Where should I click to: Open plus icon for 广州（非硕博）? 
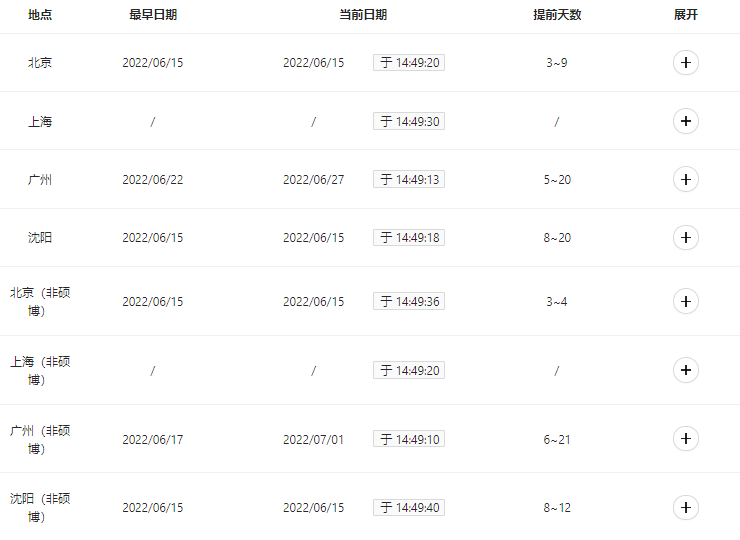click(x=685, y=439)
